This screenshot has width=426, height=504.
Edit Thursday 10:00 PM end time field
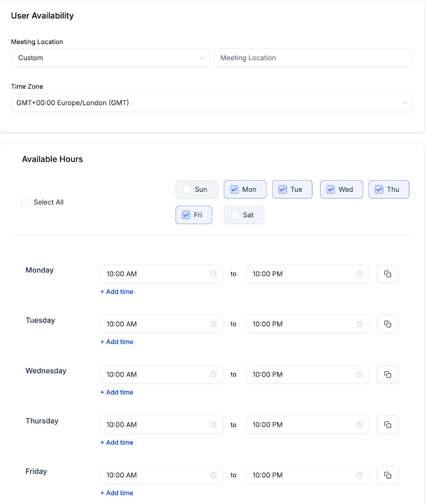click(x=308, y=425)
